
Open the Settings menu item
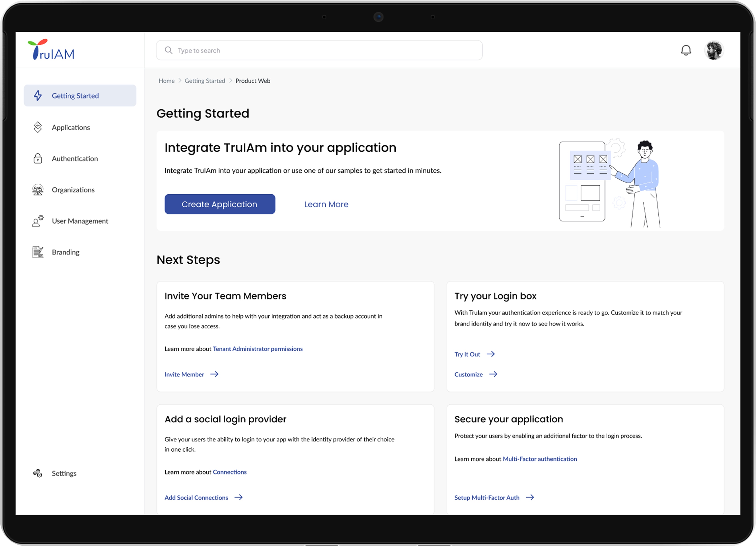click(x=64, y=473)
